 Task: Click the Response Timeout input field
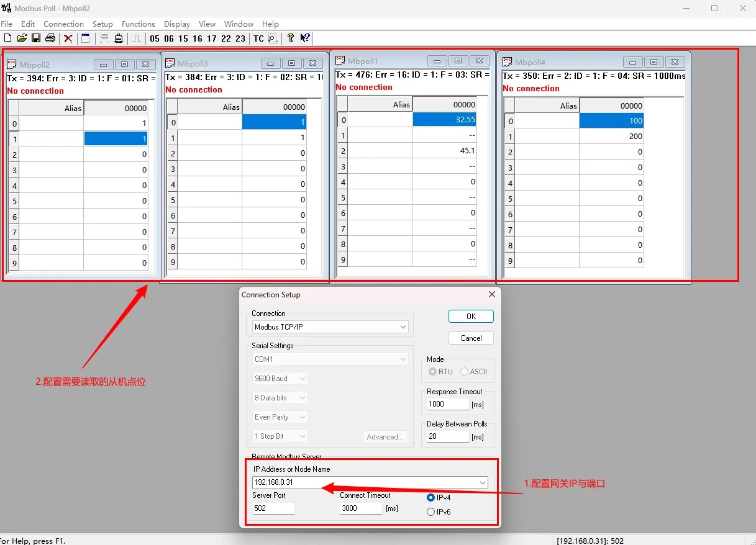click(x=447, y=404)
